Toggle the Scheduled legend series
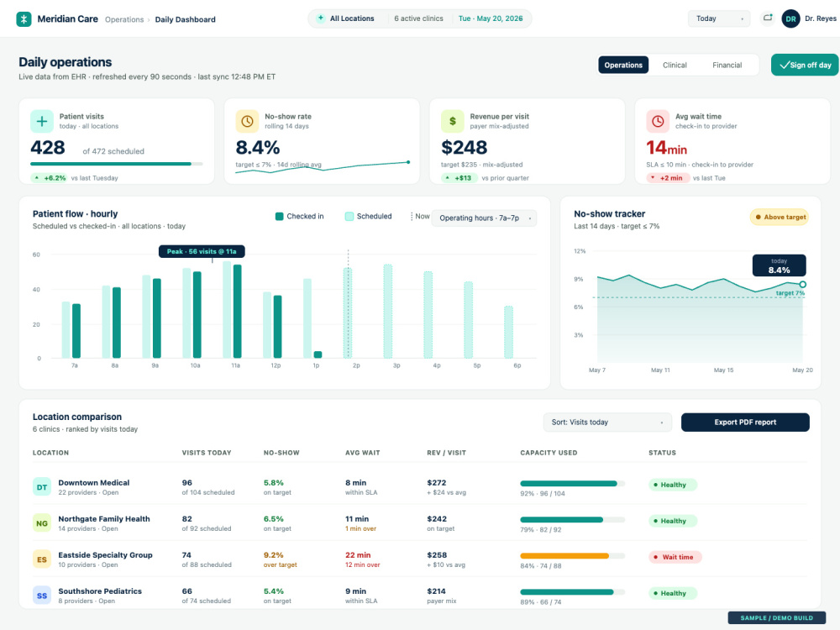The height and width of the screenshot is (630, 840). coord(369,217)
